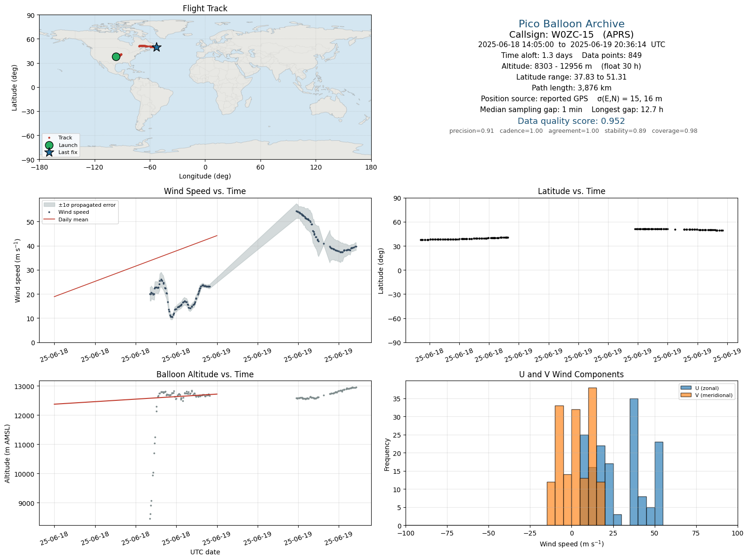Screen dimensions: 748x560
Task: Click the red Track dot in the map legend
Action: pos(49,138)
